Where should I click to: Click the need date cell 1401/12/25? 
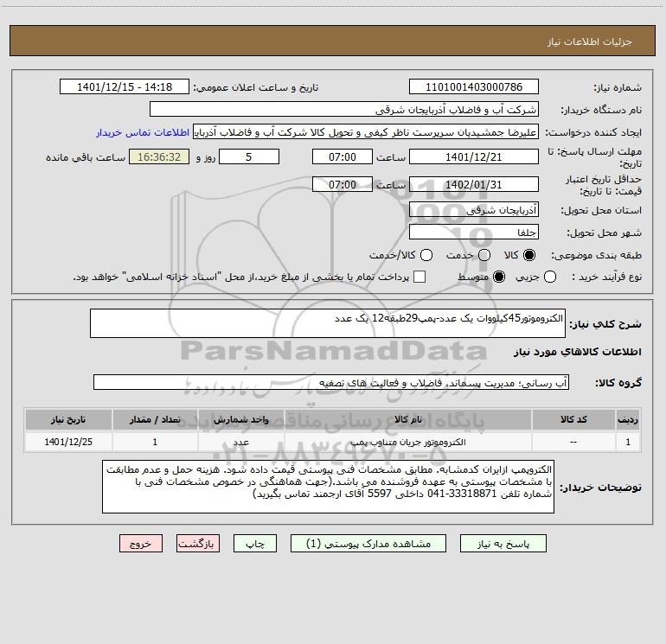pos(68,442)
